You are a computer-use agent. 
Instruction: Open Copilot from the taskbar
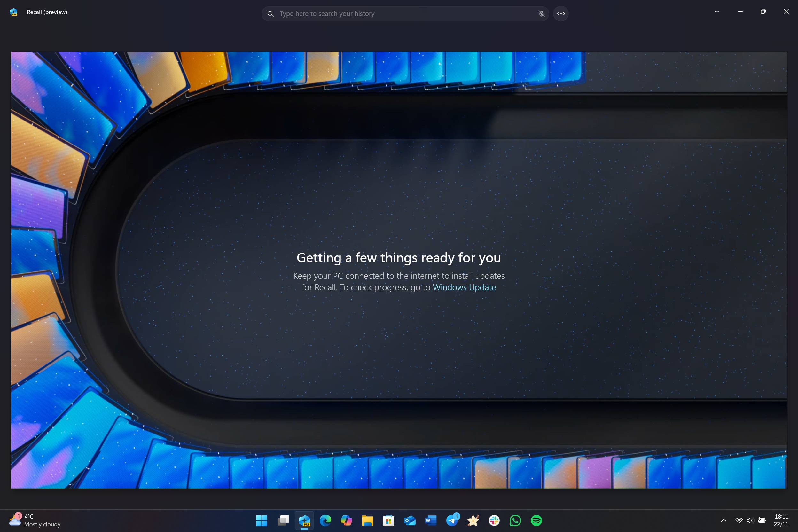(x=347, y=520)
